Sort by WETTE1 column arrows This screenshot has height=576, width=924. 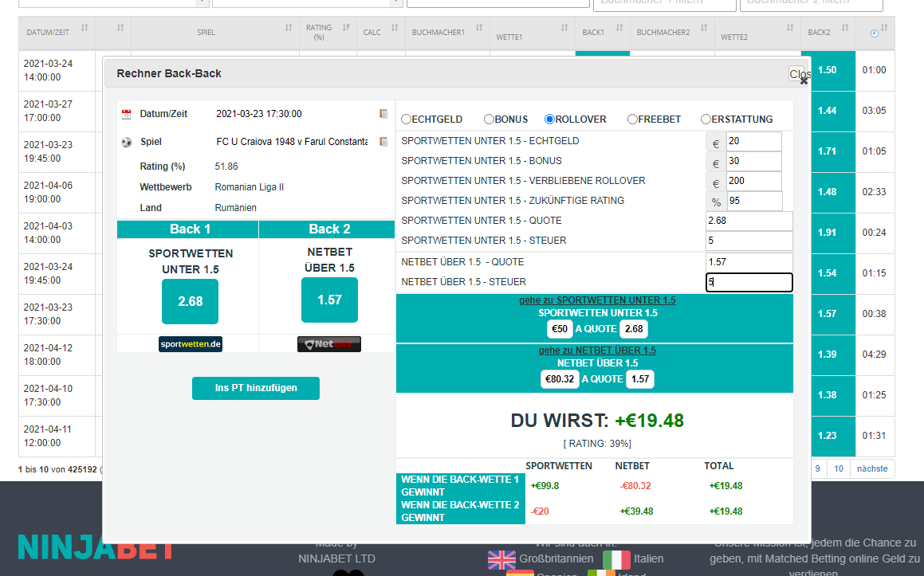tap(564, 28)
